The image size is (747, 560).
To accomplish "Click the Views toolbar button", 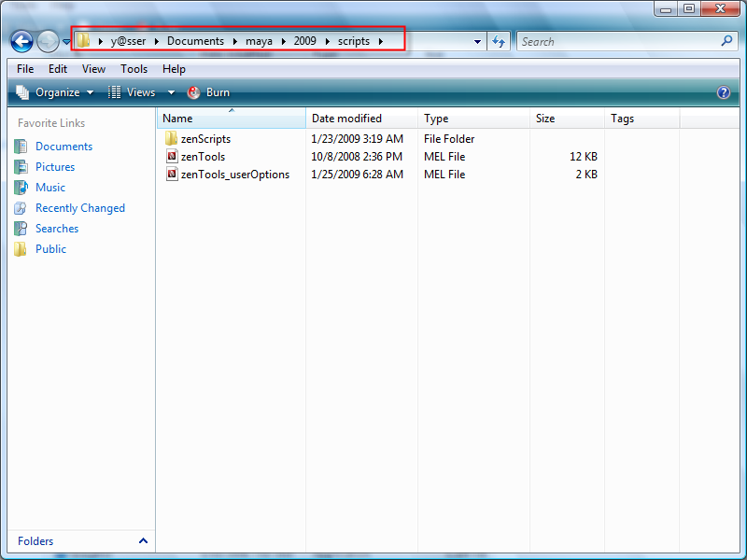I will (132, 92).
